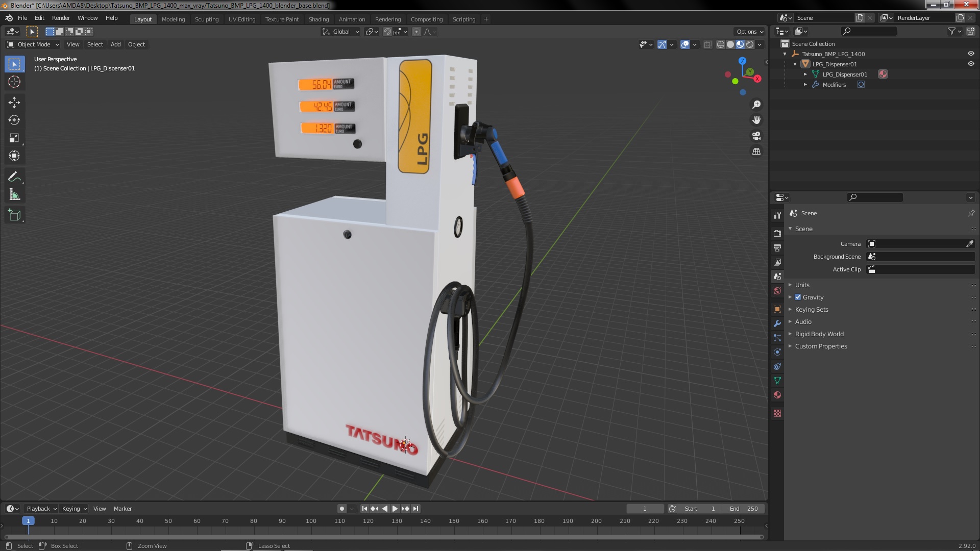Open the Object properties tab

(x=777, y=309)
